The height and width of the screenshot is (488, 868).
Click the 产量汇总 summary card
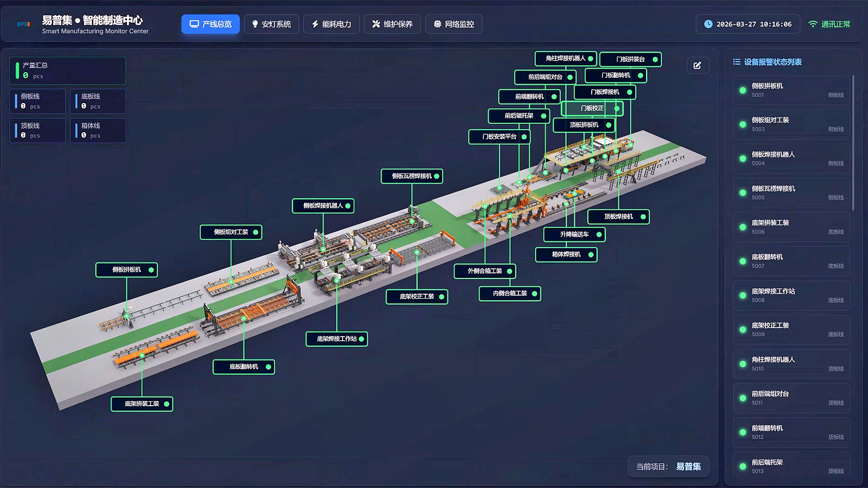pyautogui.click(x=68, y=70)
